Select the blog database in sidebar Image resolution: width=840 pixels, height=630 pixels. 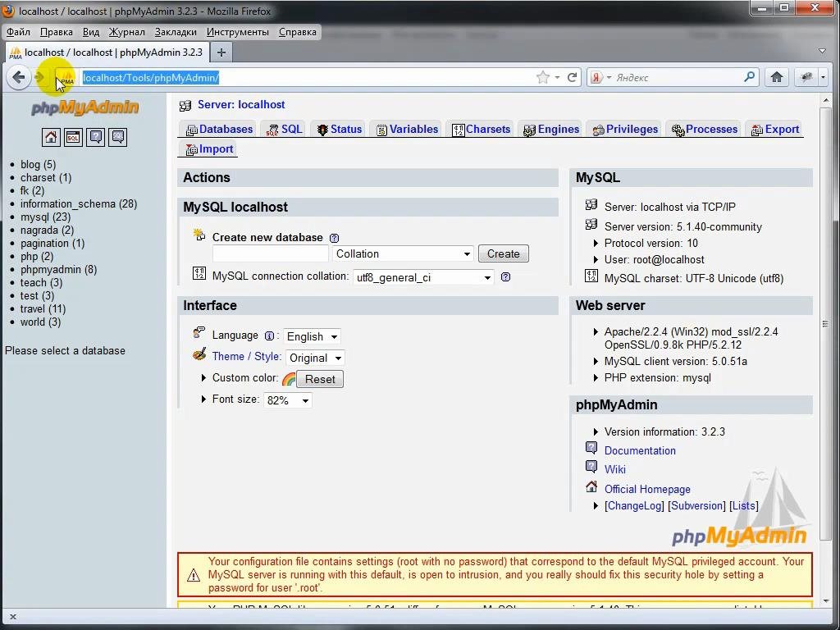click(x=38, y=164)
